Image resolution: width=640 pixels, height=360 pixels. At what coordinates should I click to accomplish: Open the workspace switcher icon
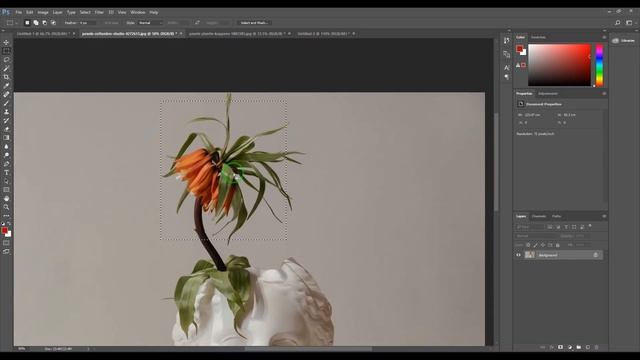(x=629, y=23)
